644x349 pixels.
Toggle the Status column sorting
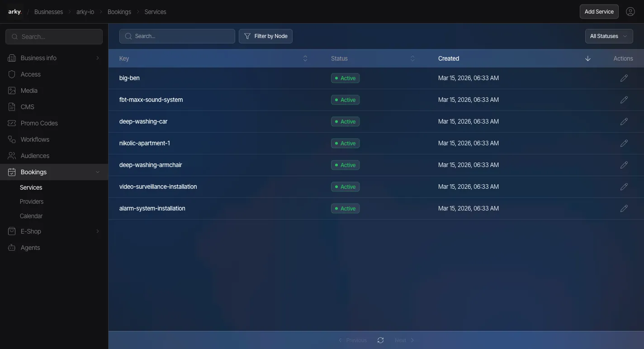pyautogui.click(x=412, y=58)
